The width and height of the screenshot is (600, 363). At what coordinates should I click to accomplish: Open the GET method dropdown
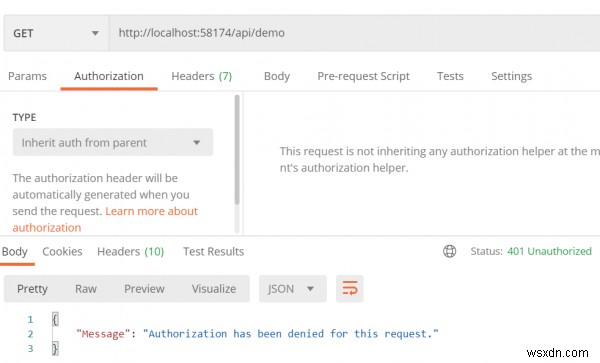pos(56,33)
